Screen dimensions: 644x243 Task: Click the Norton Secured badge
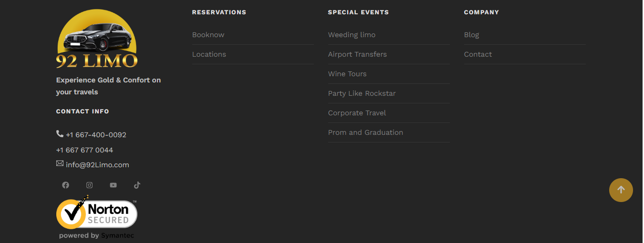[x=97, y=217]
